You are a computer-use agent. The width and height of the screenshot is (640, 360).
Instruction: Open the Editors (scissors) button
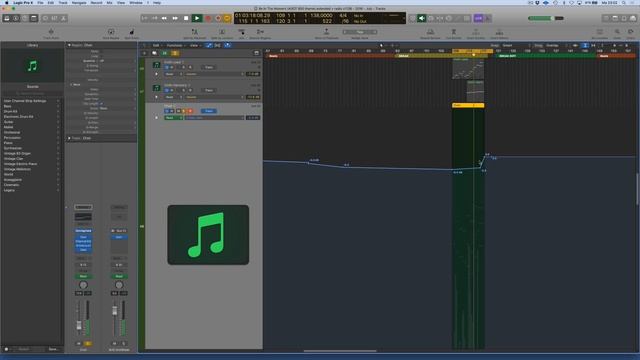63,18
